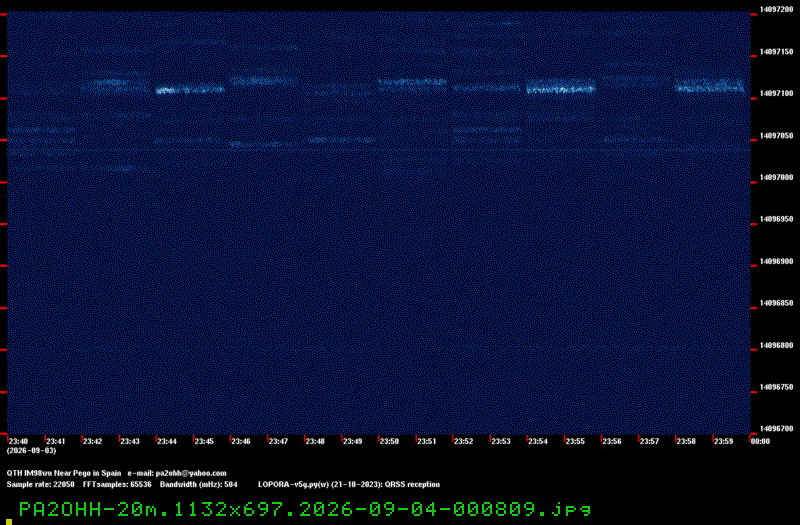The image size is (800, 525).
Task: Click the LOPORA-v5g.py QRSS reception text
Action: pos(349,484)
